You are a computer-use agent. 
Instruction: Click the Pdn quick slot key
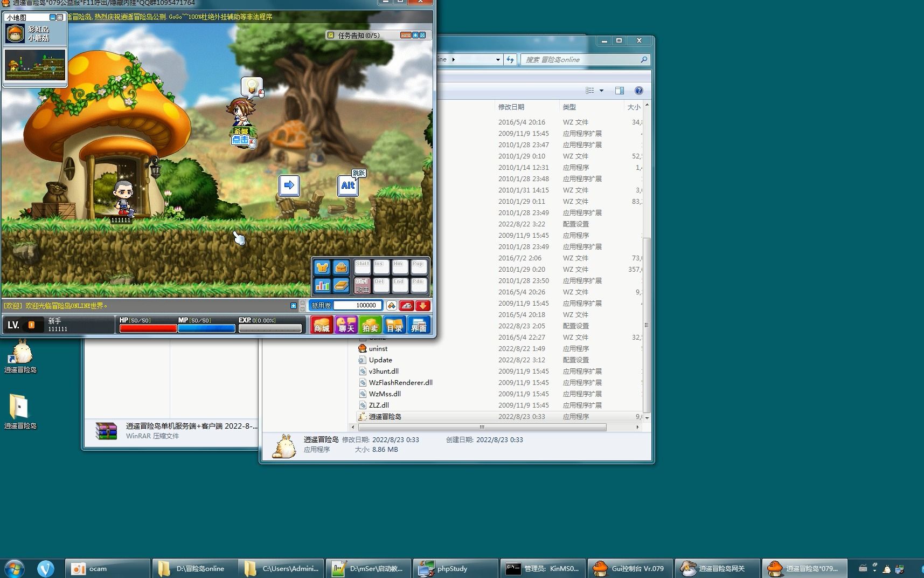tap(418, 286)
